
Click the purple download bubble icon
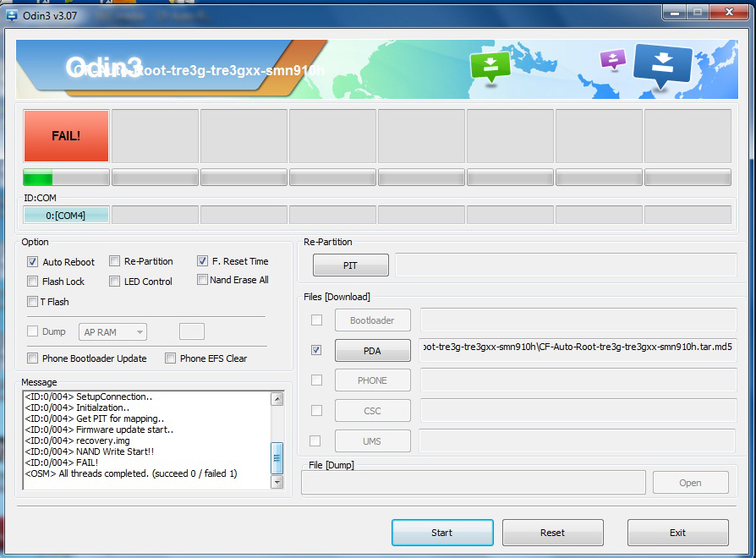(x=612, y=59)
